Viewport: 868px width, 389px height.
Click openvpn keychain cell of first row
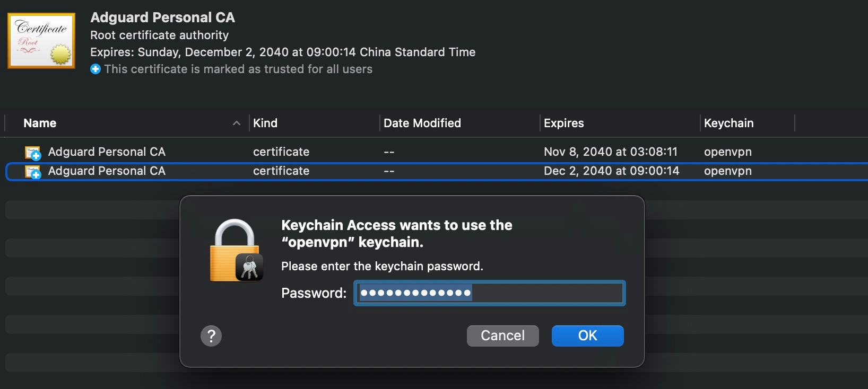[x=728, y=152]
